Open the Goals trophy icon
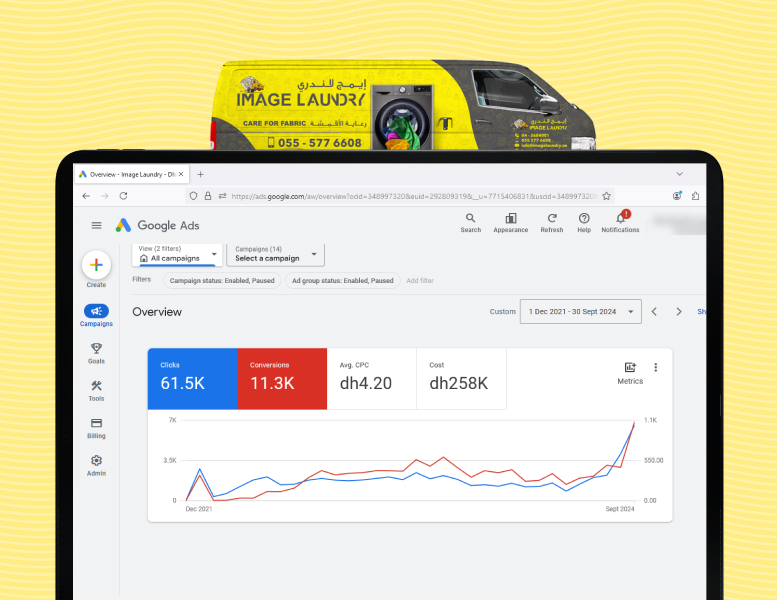 (96, 349)
